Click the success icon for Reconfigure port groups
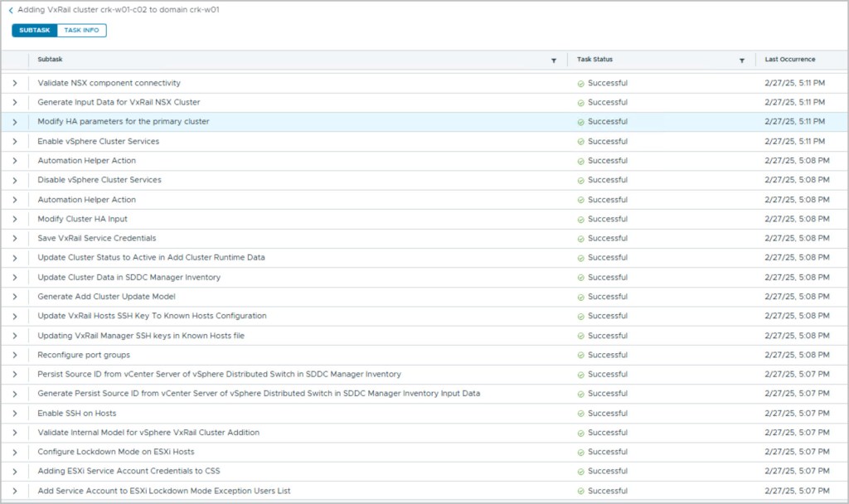 coord(581,355)
